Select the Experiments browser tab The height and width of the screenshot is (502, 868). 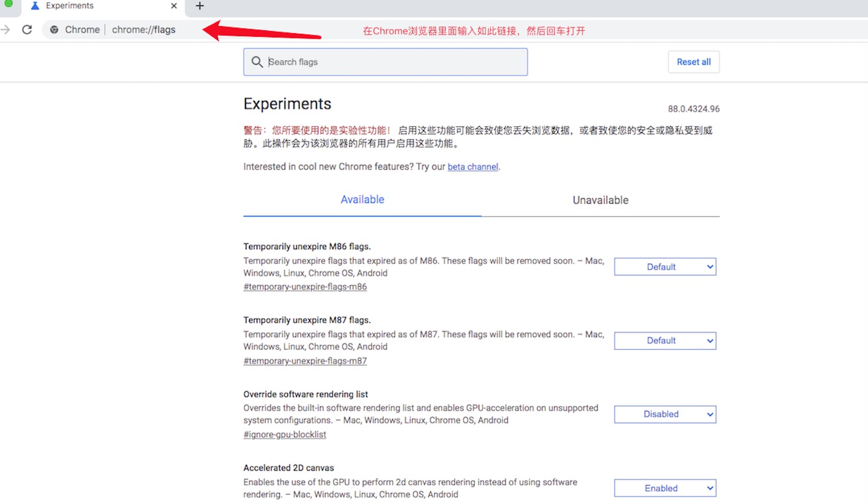pos(104,7)
